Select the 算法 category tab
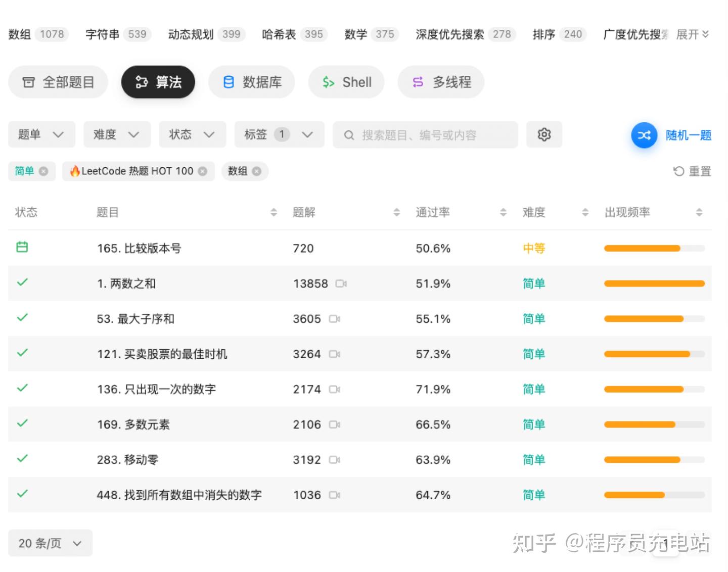Screen dimensions: 728x572 click(x=158, y=82)
